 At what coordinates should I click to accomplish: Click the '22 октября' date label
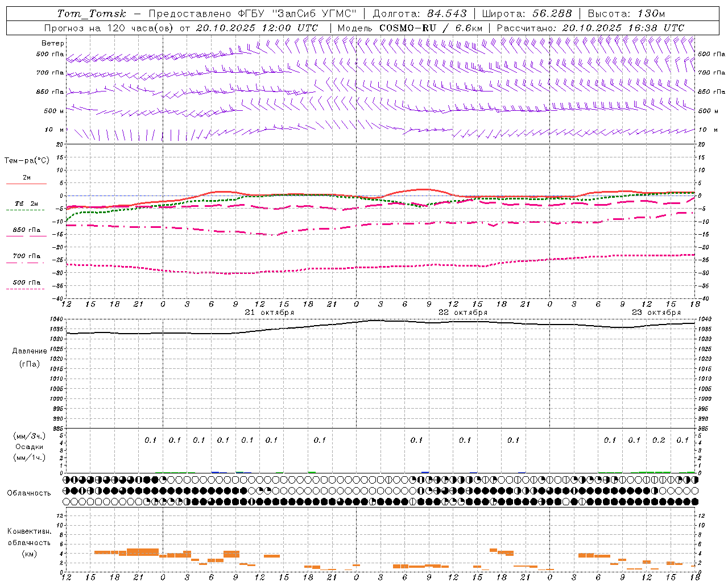click(463, 313)
